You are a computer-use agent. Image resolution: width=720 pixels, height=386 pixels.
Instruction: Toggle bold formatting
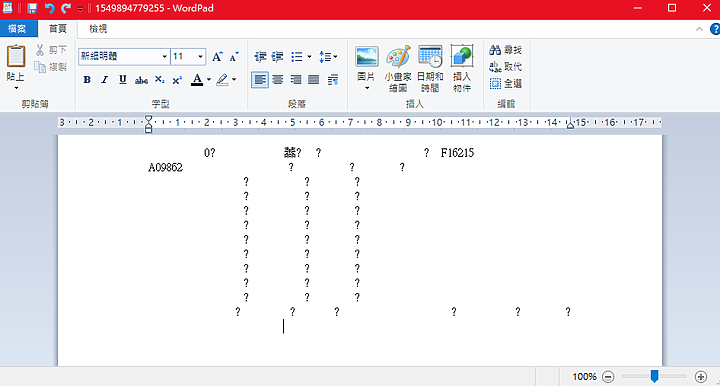[x=87, y=80]
